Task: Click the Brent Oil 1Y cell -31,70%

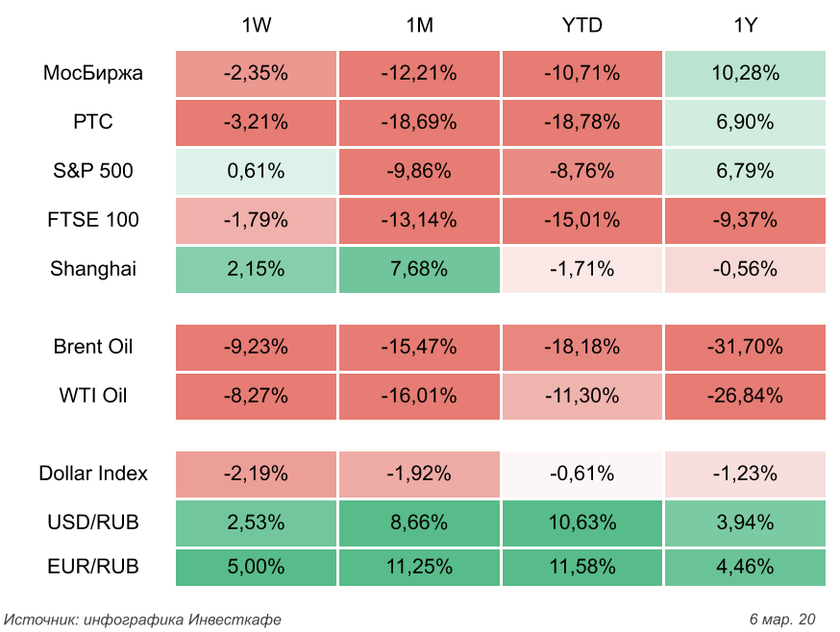Action: click(x=745, y=347)
